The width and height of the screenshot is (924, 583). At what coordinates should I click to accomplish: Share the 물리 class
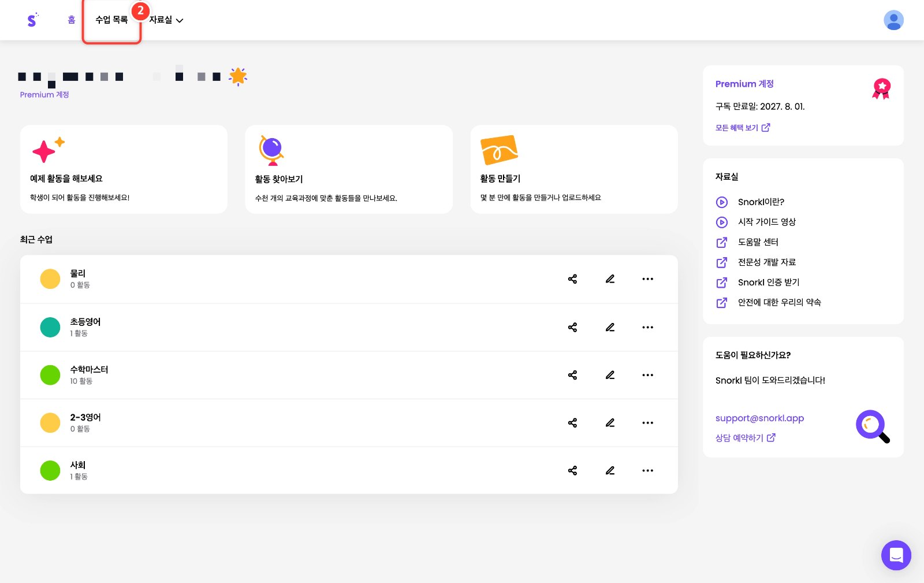click(572, 279)
